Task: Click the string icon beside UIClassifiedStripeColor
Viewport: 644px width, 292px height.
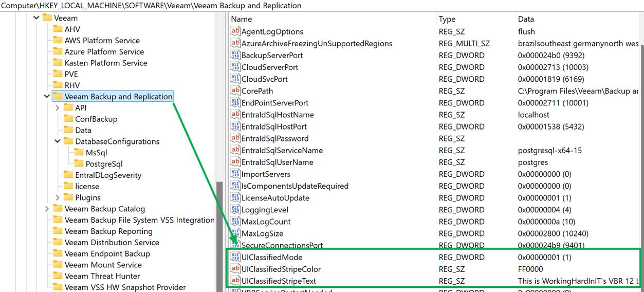Action: [x=235, y=269]
